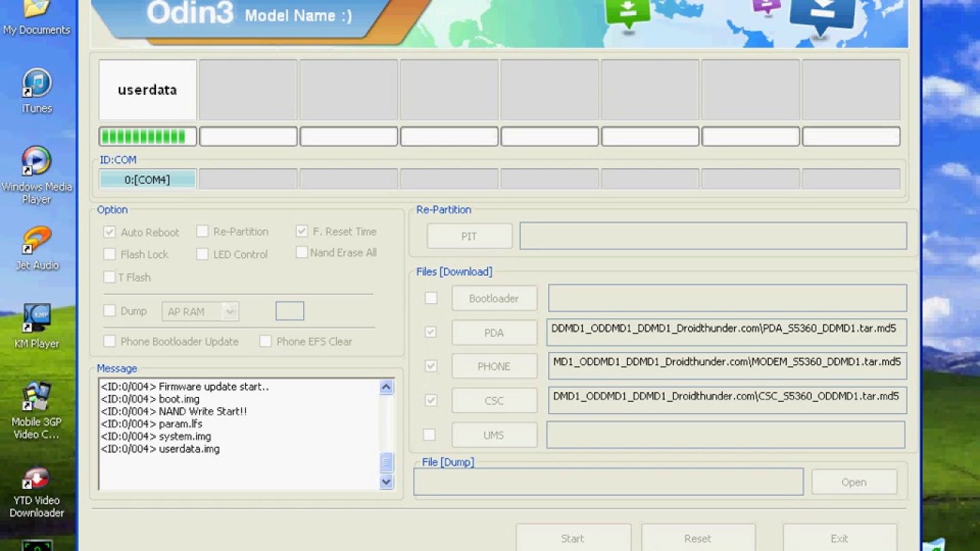Select the 'userdata.img' log line
Image resolution: width=980 pixels, height=551 pixels.
161,448
